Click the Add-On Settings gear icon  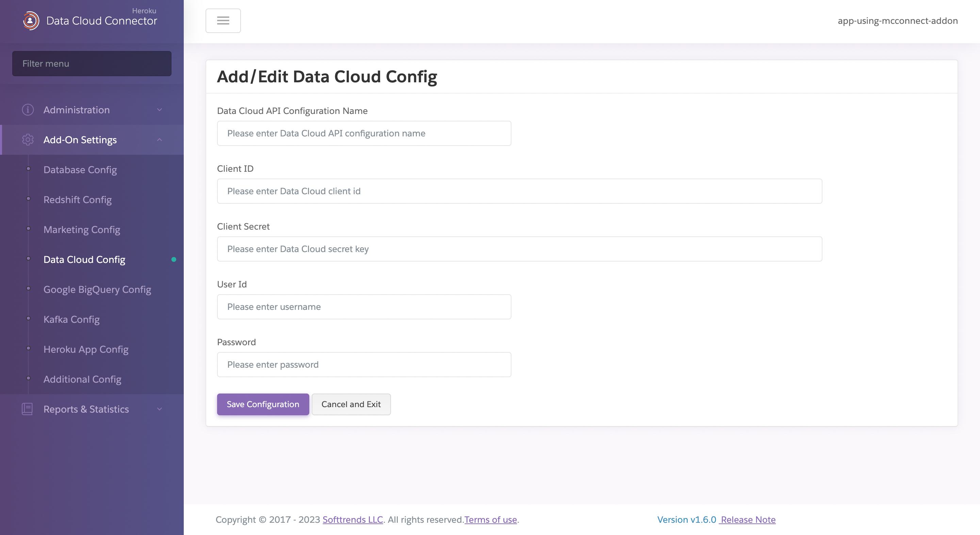[x=27, y=139]
